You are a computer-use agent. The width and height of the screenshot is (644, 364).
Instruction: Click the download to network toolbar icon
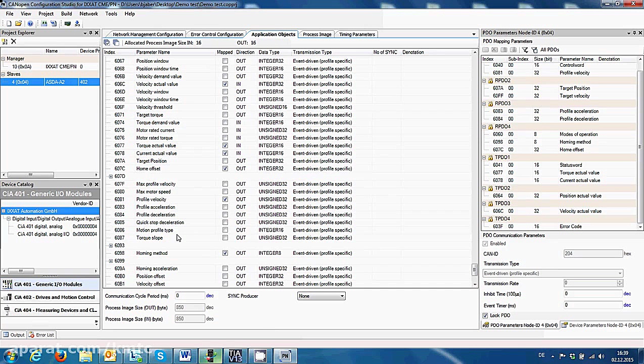tap(77, 23)
